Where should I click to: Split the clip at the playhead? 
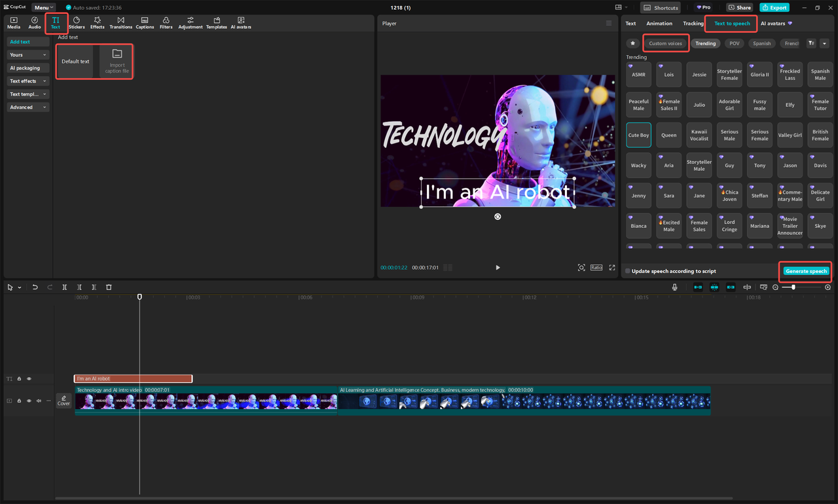tap(65, 287)
